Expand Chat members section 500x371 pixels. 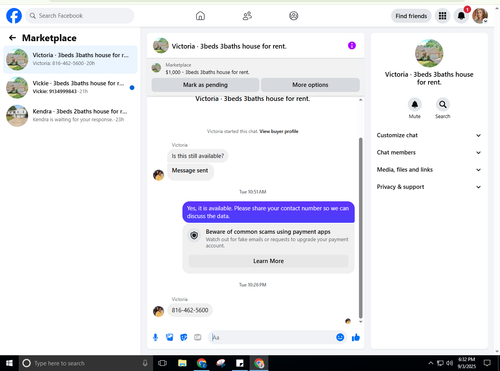tap(429, 153)
